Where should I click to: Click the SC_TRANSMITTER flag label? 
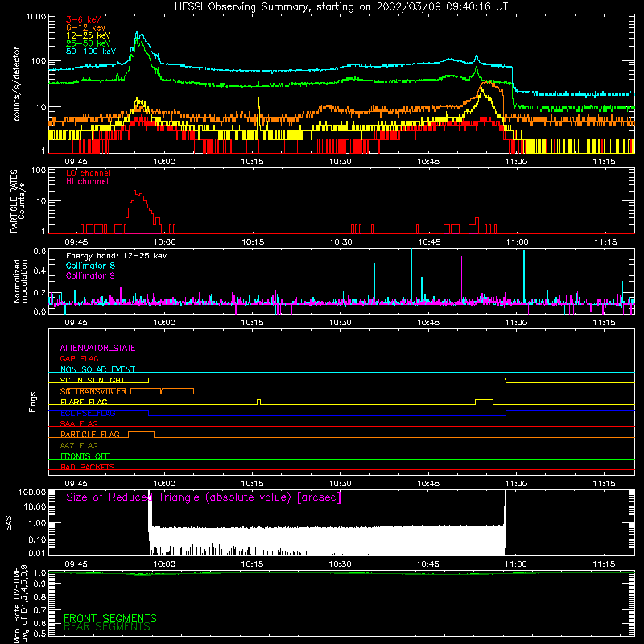point(93,391)
